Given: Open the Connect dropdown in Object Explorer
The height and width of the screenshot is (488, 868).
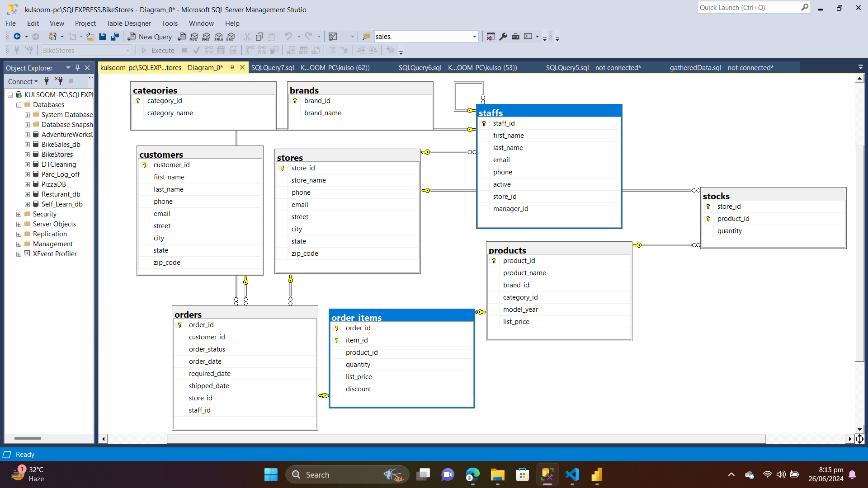Looking at the screenshot, I should [x=23, y=81].
